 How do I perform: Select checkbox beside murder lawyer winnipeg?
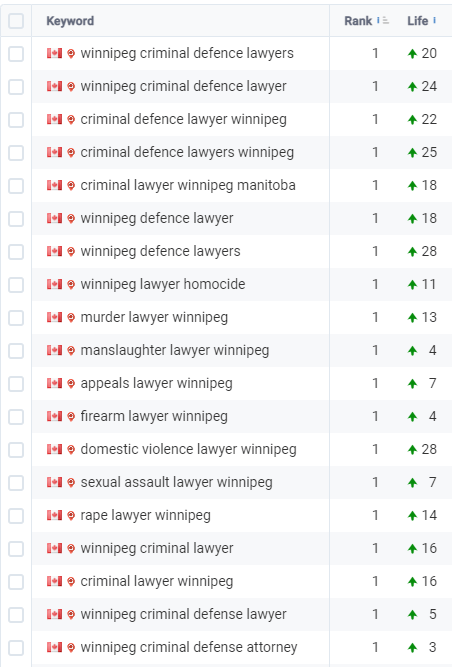16,318
